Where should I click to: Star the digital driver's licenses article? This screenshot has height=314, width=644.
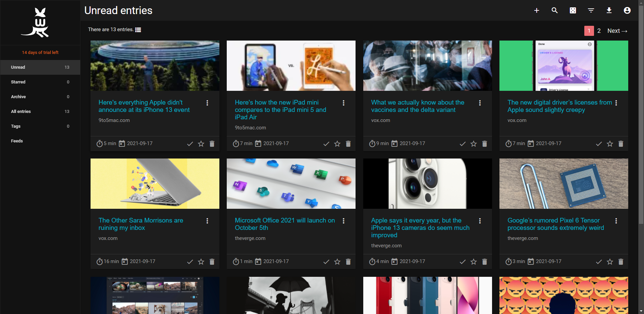[610, 144]
